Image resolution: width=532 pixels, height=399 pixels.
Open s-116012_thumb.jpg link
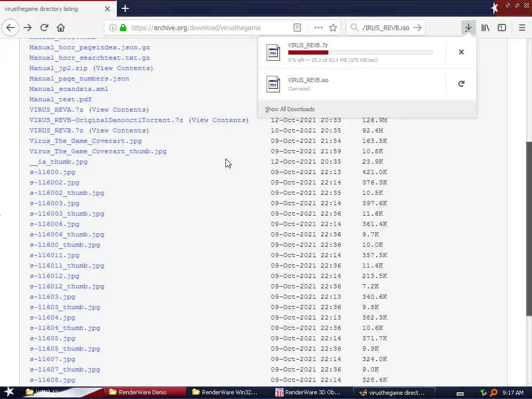click(67, 286)
